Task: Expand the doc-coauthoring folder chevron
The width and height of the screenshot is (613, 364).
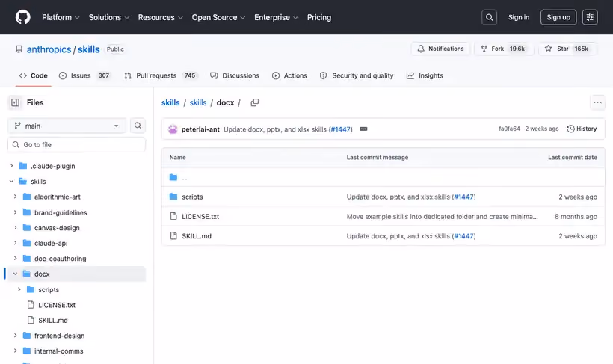Action: [x=15, y=259]
